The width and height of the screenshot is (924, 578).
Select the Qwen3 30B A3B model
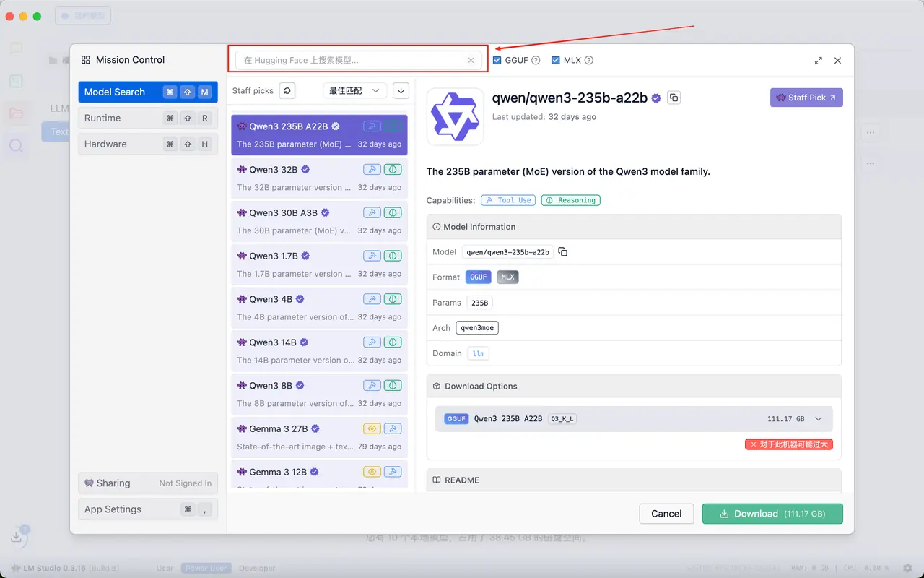(319, 222)
